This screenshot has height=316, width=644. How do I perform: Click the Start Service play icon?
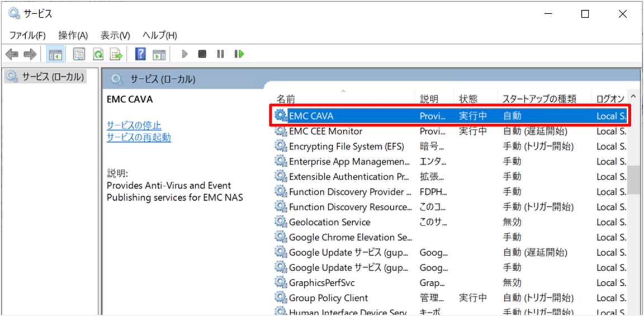pyautogui.click(x=185, y=54)
